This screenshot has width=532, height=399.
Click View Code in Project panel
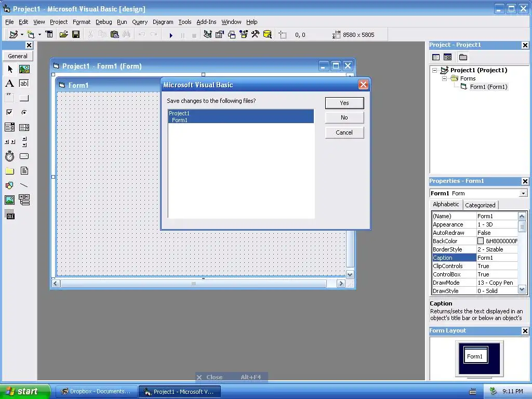[436, 57]
